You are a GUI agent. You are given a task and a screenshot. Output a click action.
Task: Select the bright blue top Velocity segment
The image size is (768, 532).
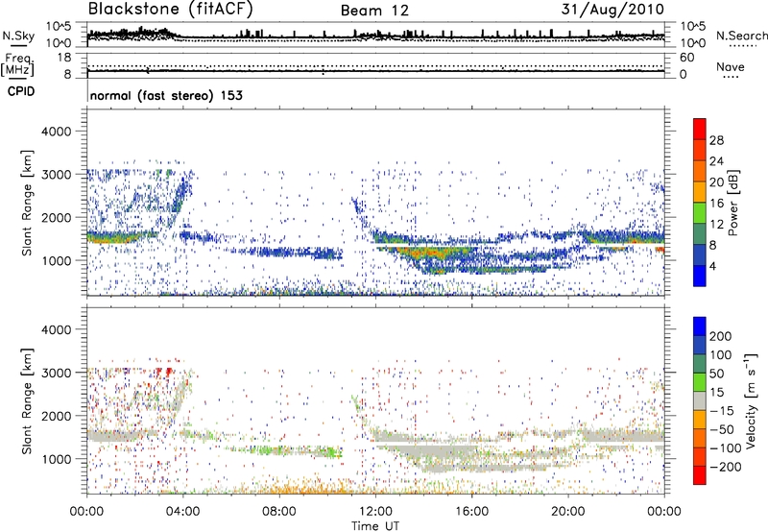[x=700, y=326]
